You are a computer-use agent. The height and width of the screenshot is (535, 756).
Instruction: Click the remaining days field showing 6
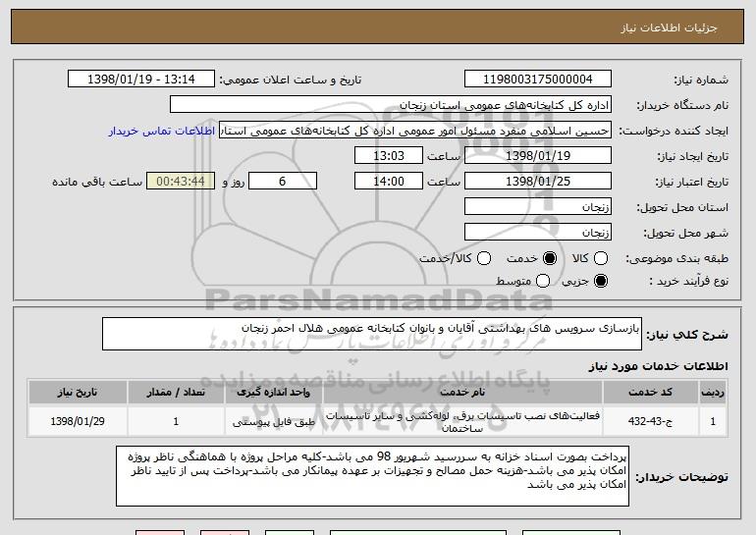tap(283, 182)
